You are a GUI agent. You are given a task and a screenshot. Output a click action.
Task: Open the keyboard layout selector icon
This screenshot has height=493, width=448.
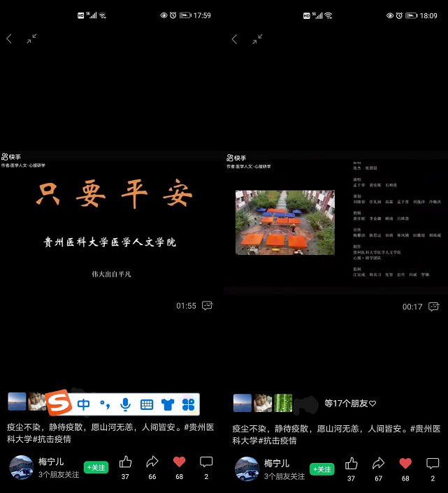point(147,404)
